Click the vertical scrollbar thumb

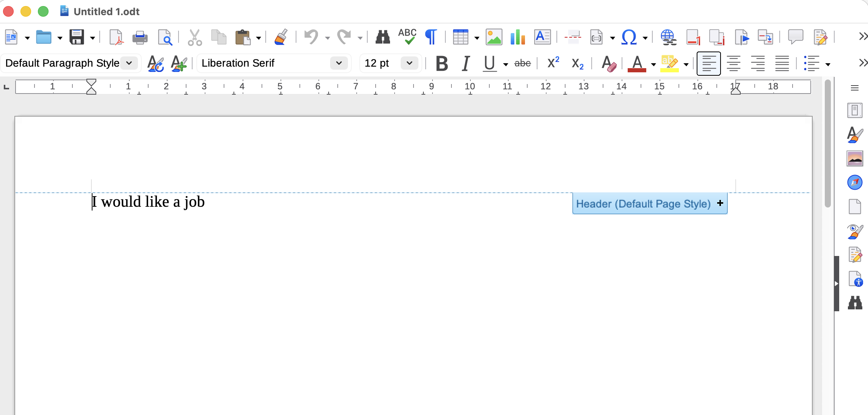click(827, 144)
